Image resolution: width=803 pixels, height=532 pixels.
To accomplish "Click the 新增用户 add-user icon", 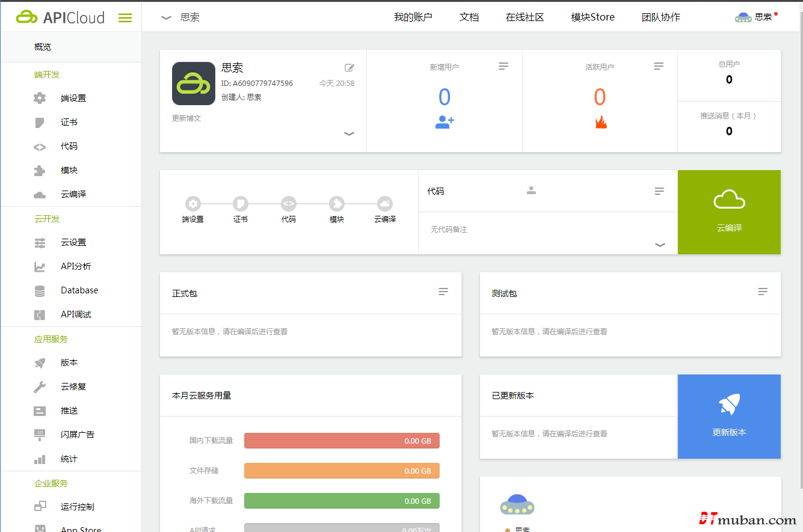I will pyautogui.click(x=445, y=122).
